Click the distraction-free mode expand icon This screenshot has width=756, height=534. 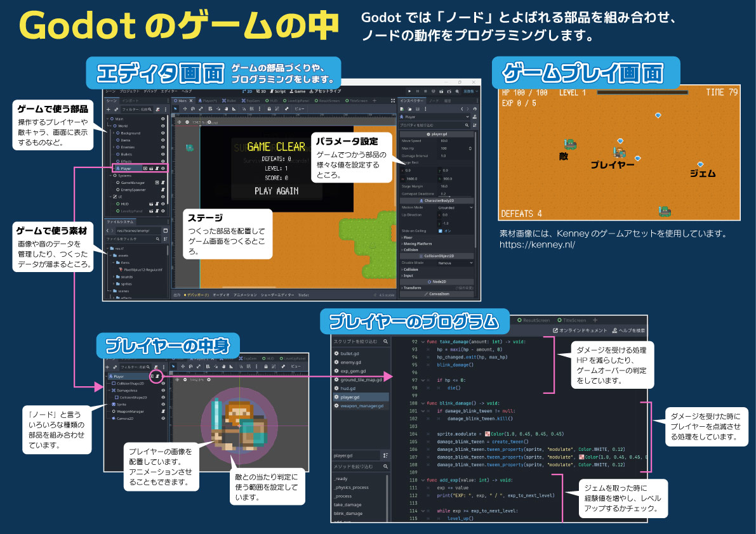[x=393, y=101]
